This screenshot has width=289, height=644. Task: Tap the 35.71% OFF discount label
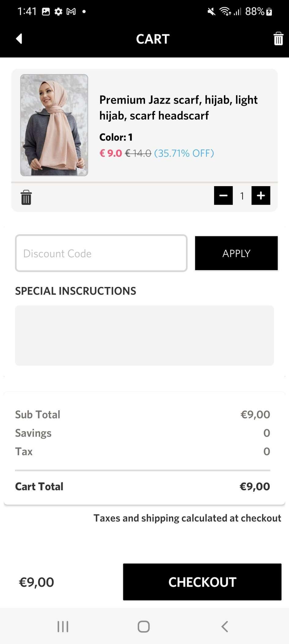click(x=184, y=153)
